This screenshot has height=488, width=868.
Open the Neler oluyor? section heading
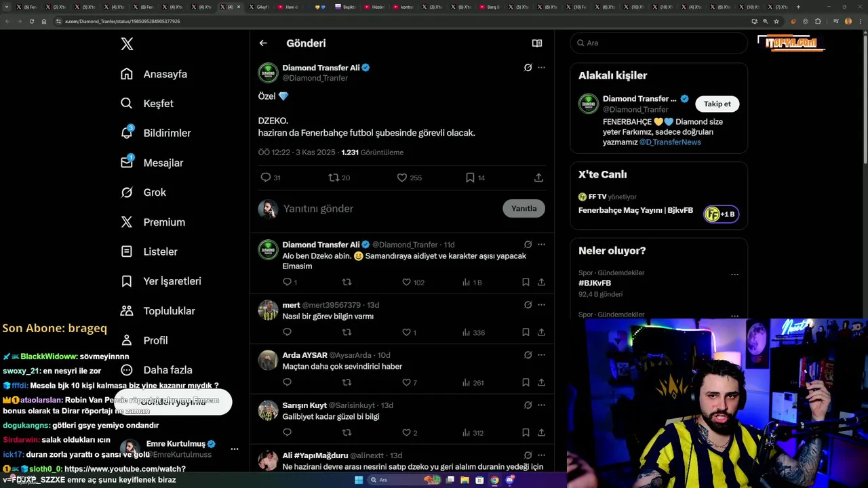(x=612, y=251)
